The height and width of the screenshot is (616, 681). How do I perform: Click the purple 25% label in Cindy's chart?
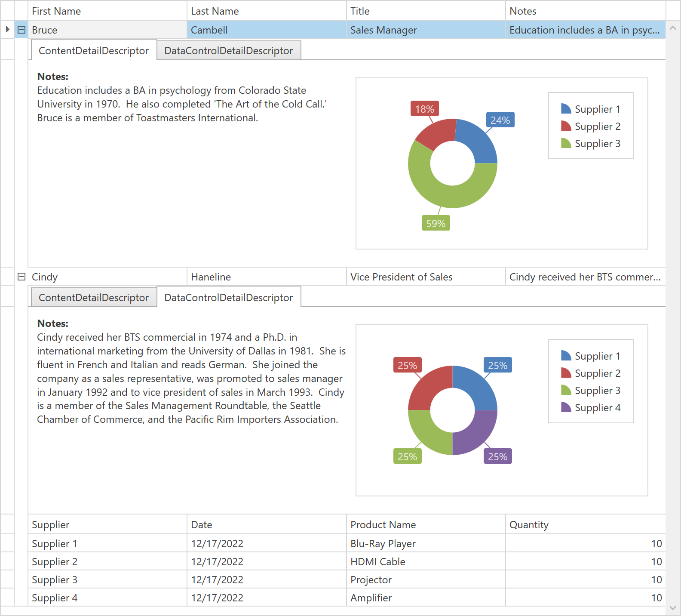(497, 456)
